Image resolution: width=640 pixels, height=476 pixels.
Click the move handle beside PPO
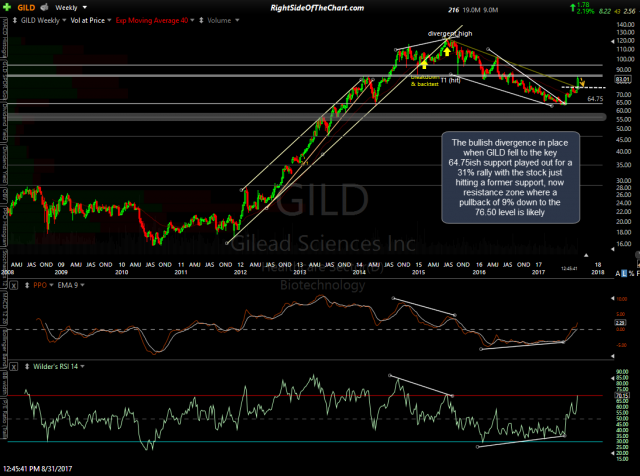(27, 285)
